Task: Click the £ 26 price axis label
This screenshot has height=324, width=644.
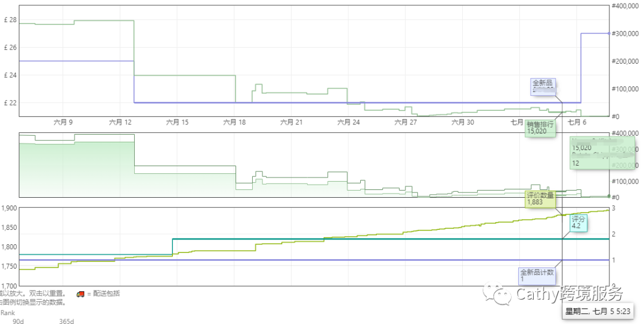Action: (x=10, y=48)
